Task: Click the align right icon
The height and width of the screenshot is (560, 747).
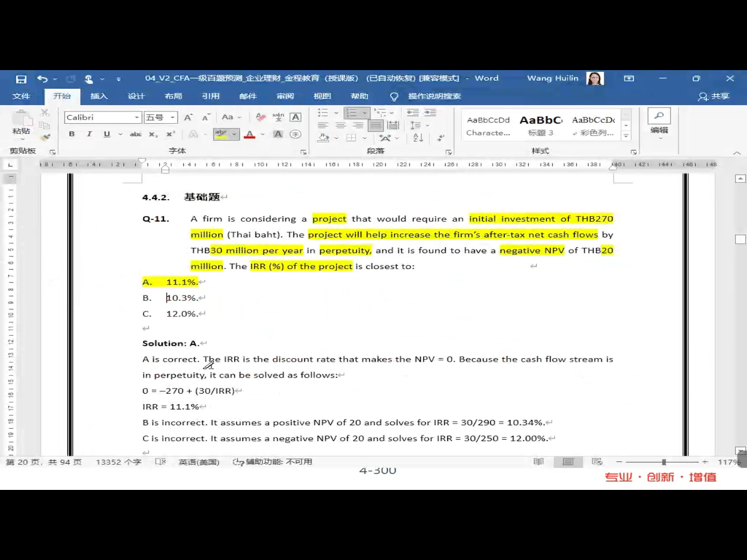Action: tap(357, 125)
